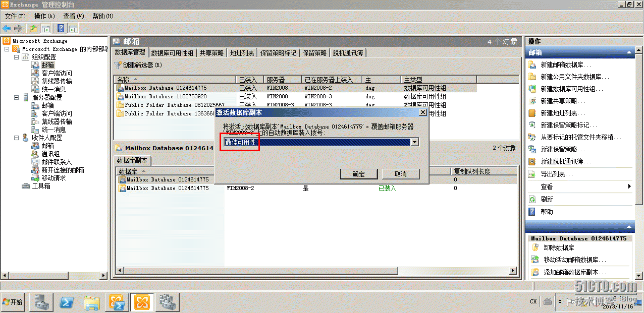Screen dimensions: 644x313
Task: Open Windows PowerShell from the taskbar
Action: [68, 302]
